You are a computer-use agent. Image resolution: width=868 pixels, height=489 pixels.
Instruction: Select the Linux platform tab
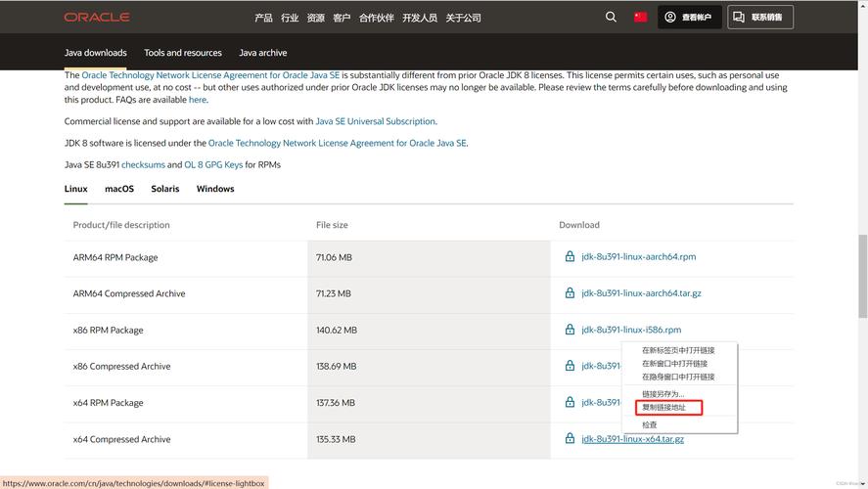75,189
